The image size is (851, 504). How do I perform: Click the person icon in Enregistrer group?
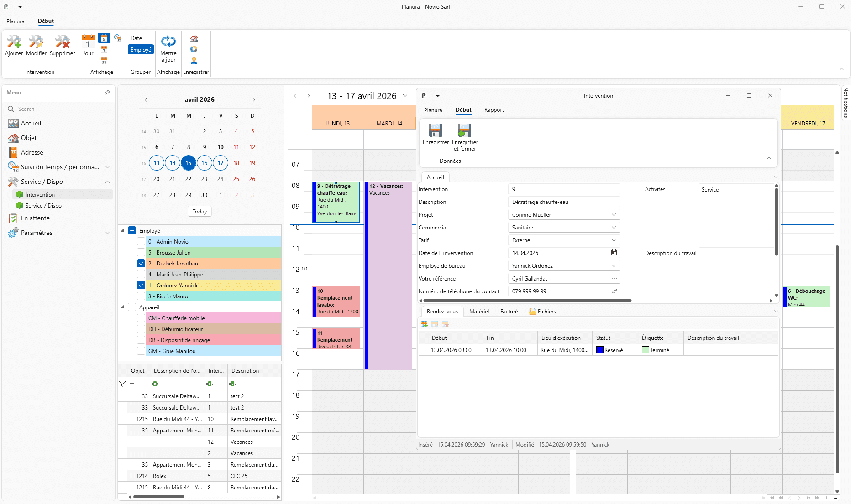tap(194, 60)
